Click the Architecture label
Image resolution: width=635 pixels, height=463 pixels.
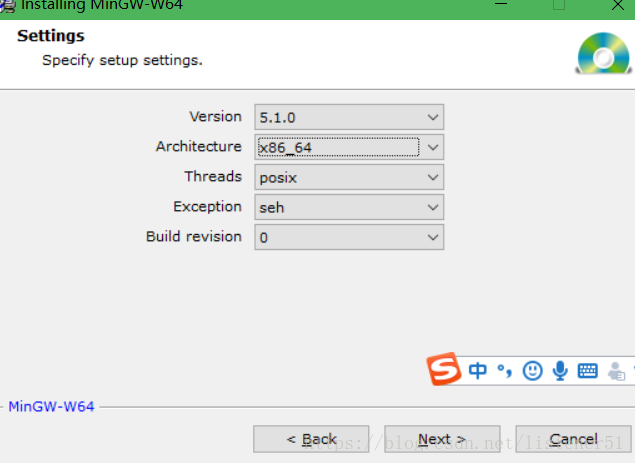[x=199, y=147]
